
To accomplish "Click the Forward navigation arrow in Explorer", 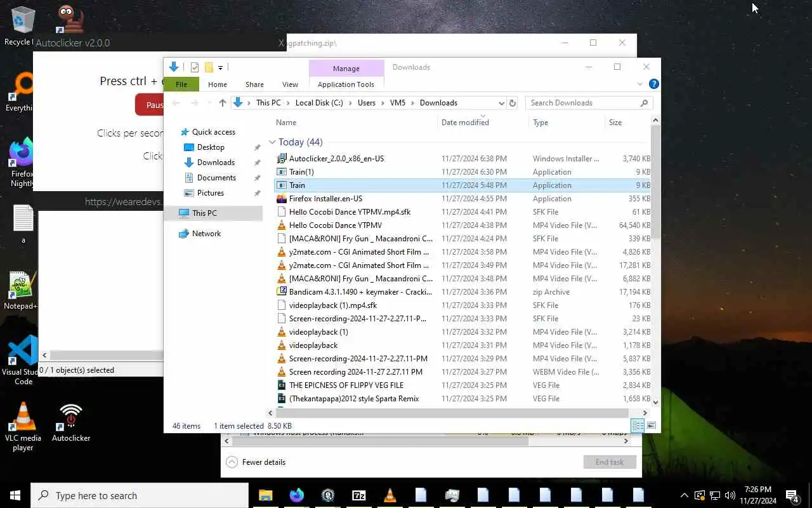I will (x=195, y=103).
